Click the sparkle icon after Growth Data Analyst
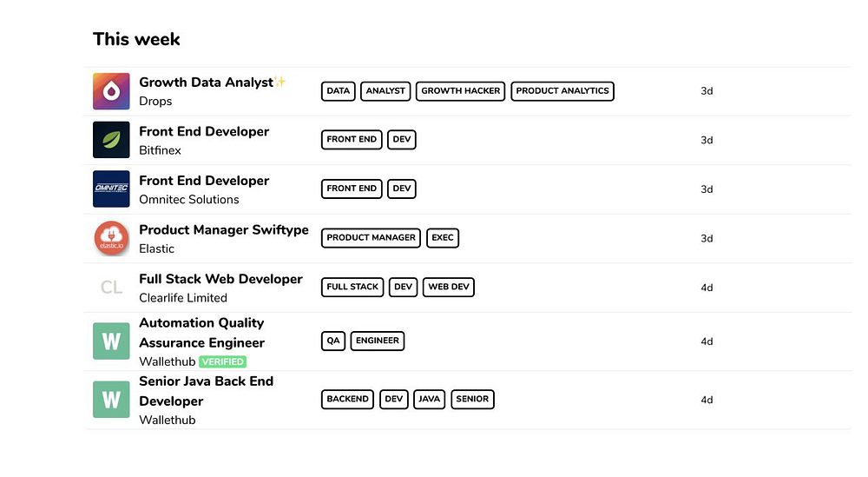This screenshot has width=868, height=477. pos(280,82)
